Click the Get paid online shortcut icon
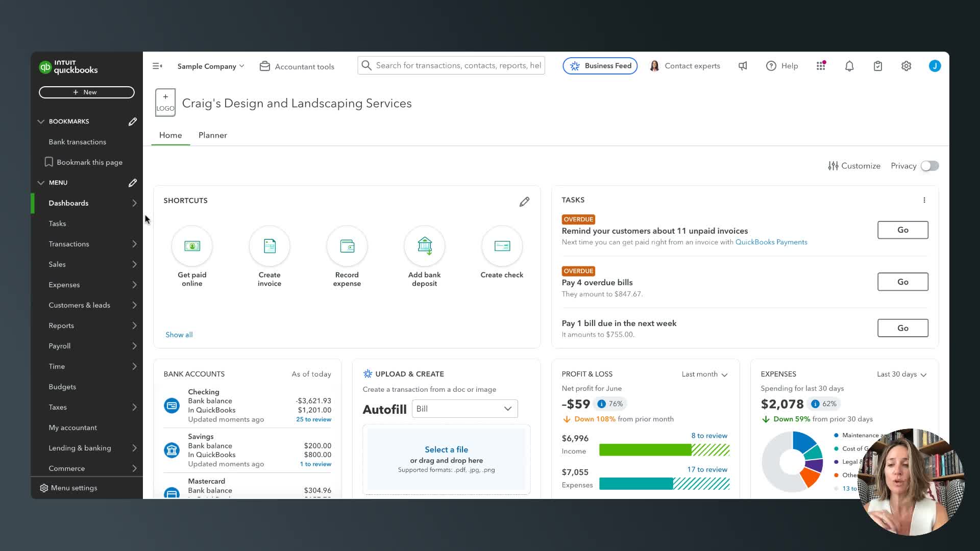Image resolution: width=980 pixels, height=551 pixels. tap(192, 246)
